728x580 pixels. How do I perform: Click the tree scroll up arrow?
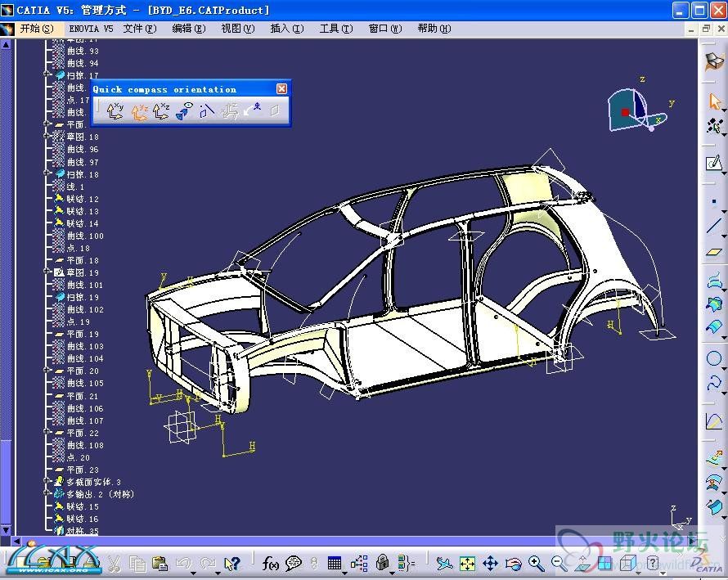[6, 44]
